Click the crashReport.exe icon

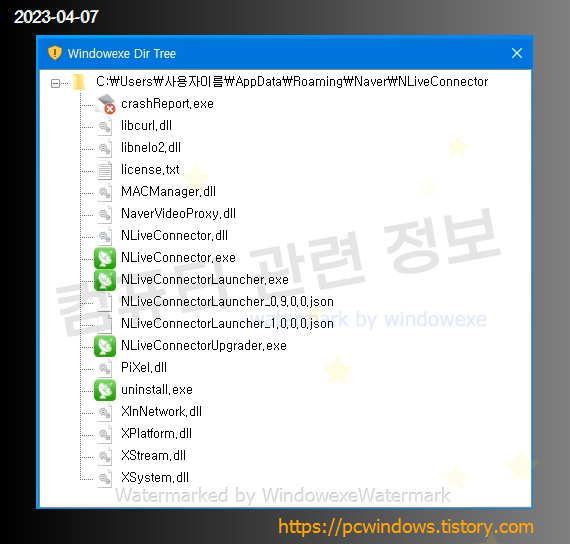click(x=105, y=104)
